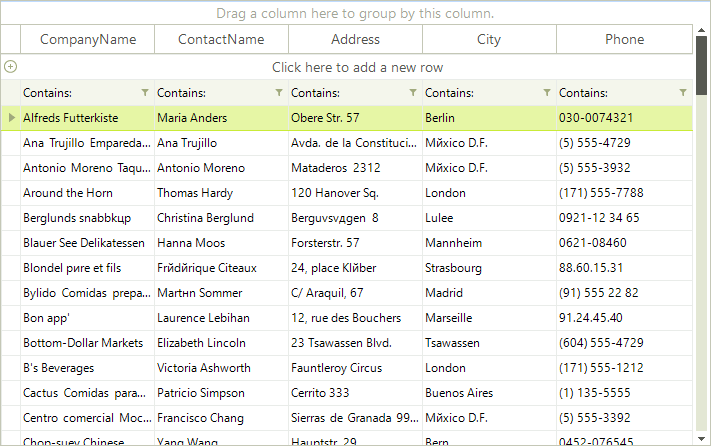Screen dimensions: 711x446
Task: Select the Buenos Aires city cell
Action: (489, 393)
